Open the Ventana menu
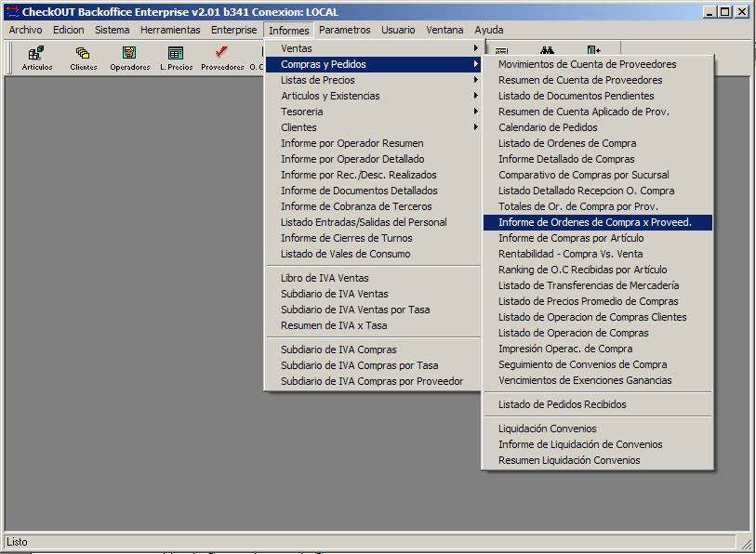This screenshot has height=554, width=756. pos(444,30)
